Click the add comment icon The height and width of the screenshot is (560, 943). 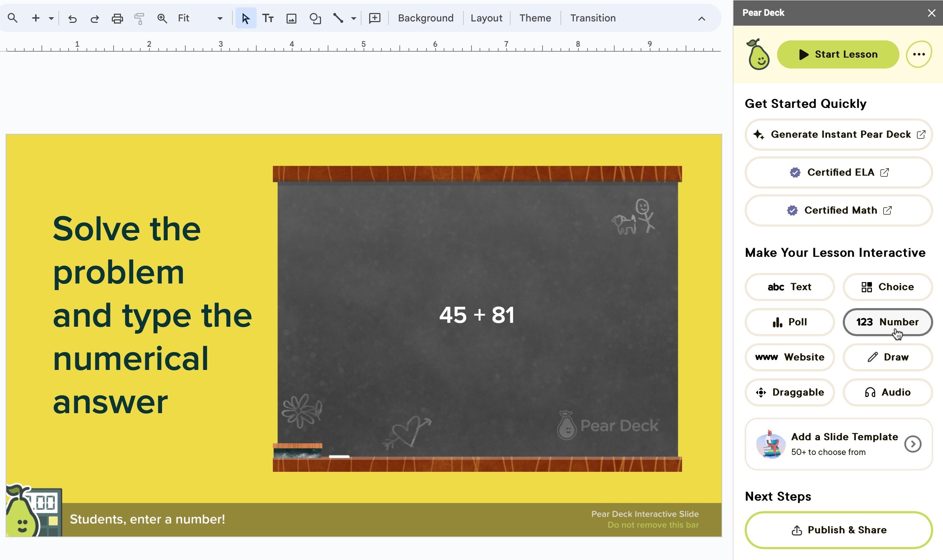[x=374, y=18]
